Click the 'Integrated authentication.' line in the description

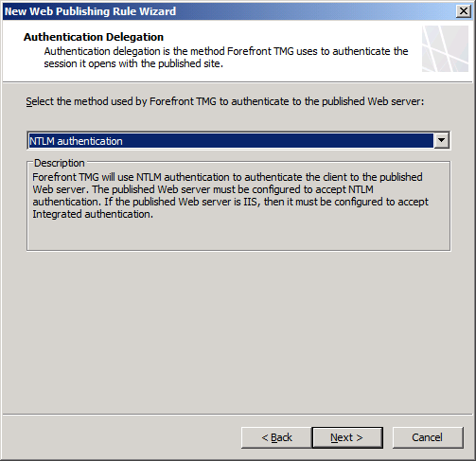[x=93, y=214]
